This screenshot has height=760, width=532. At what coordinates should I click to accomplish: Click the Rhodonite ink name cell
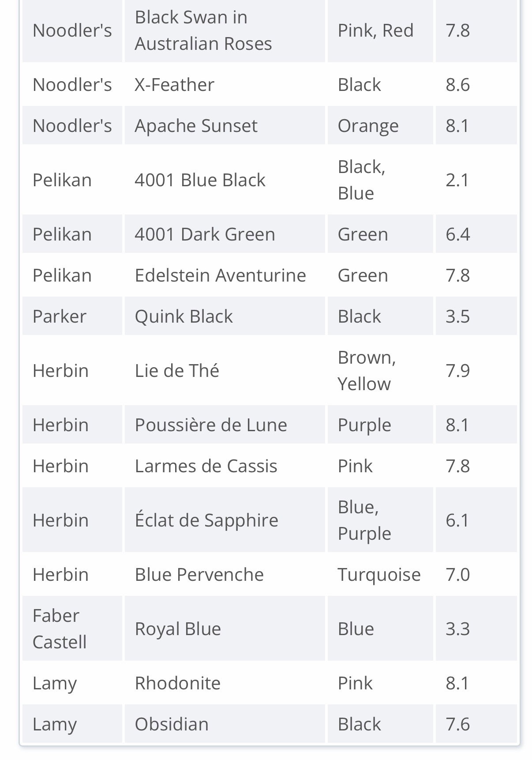(225, 683)
